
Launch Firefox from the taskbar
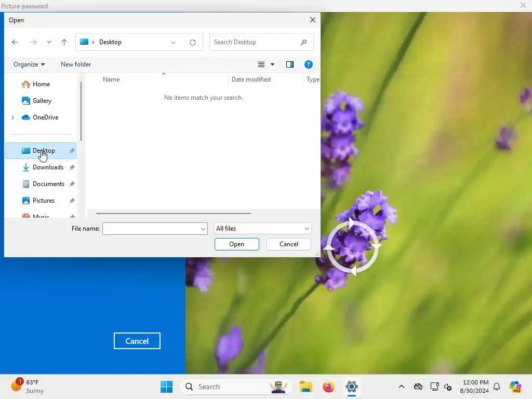click(328, 387)
